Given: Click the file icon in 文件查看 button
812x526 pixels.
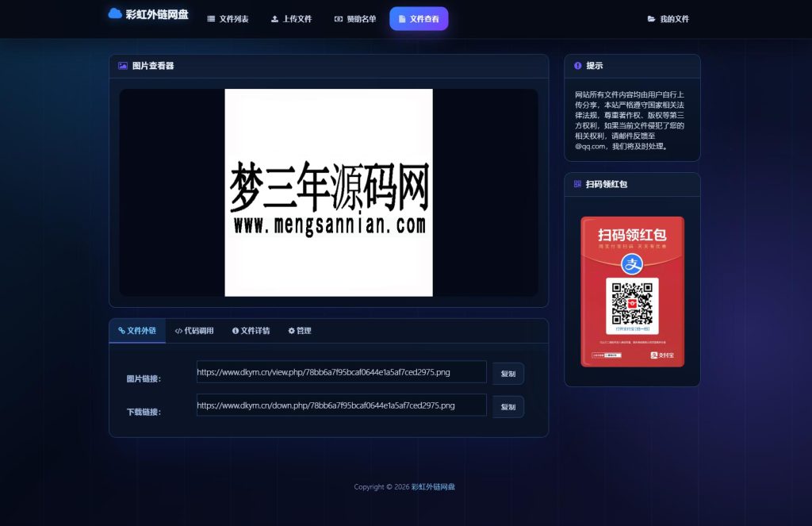Looking at the screenshot, I should pos(402,19).
